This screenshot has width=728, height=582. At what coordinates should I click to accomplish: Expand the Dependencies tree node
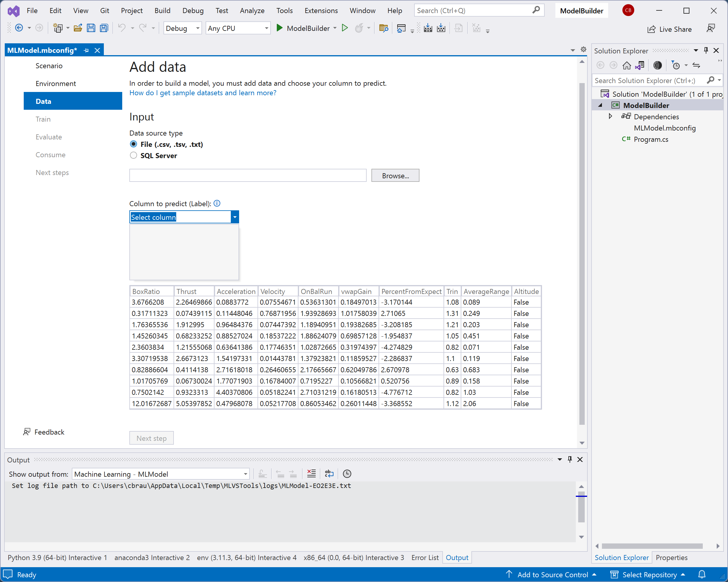tap(610, 117)
